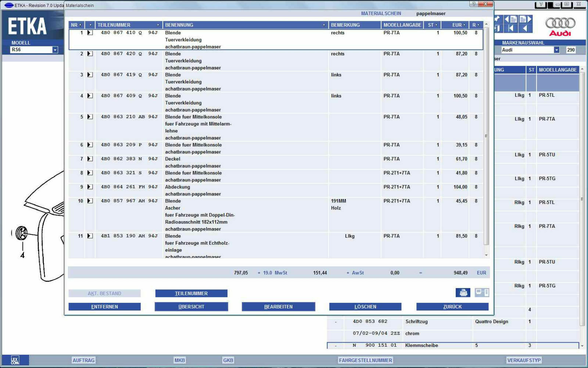Open detail arrow for part 4B0 863 209 P
Screen dimensions: 588x368
tap(90, 145)
